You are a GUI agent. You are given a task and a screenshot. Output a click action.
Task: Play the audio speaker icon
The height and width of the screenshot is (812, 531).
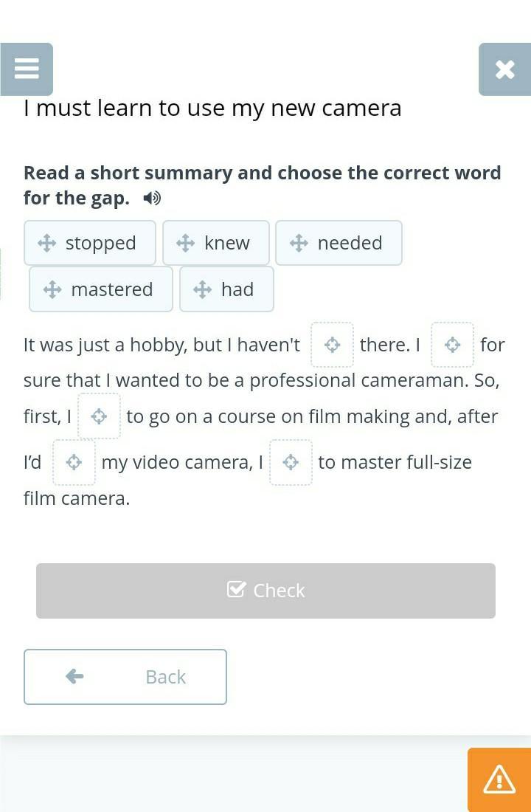point(153,198)
